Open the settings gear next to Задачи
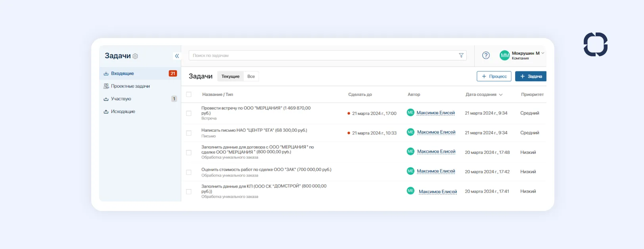Image resolution: width=644 pixels, height=249 pixels. click(x=135, y=56)
